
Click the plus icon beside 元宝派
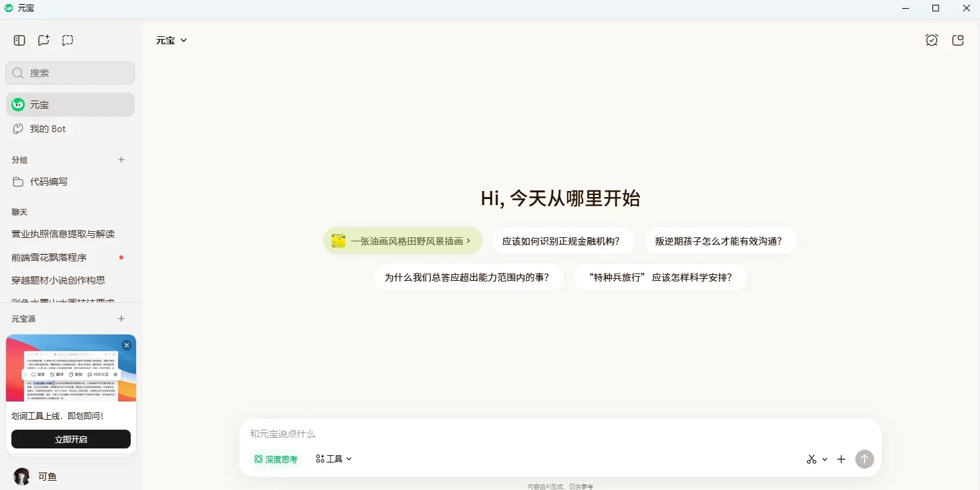121,319
